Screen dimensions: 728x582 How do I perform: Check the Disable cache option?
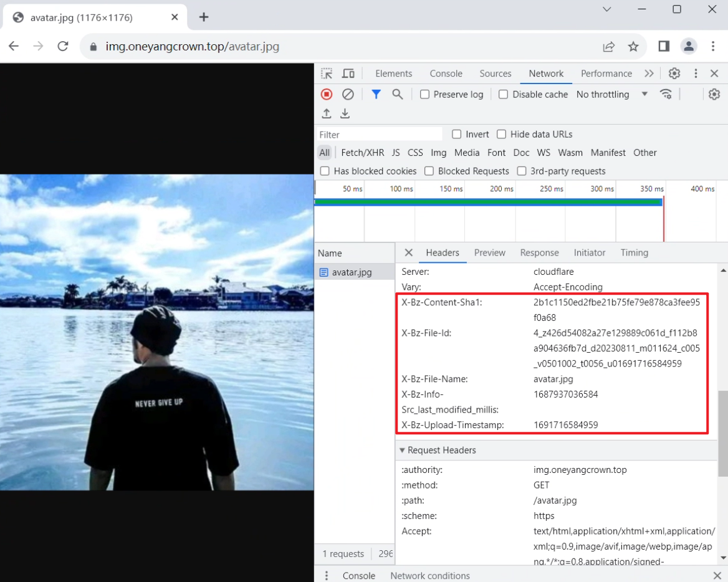point(504,95)
